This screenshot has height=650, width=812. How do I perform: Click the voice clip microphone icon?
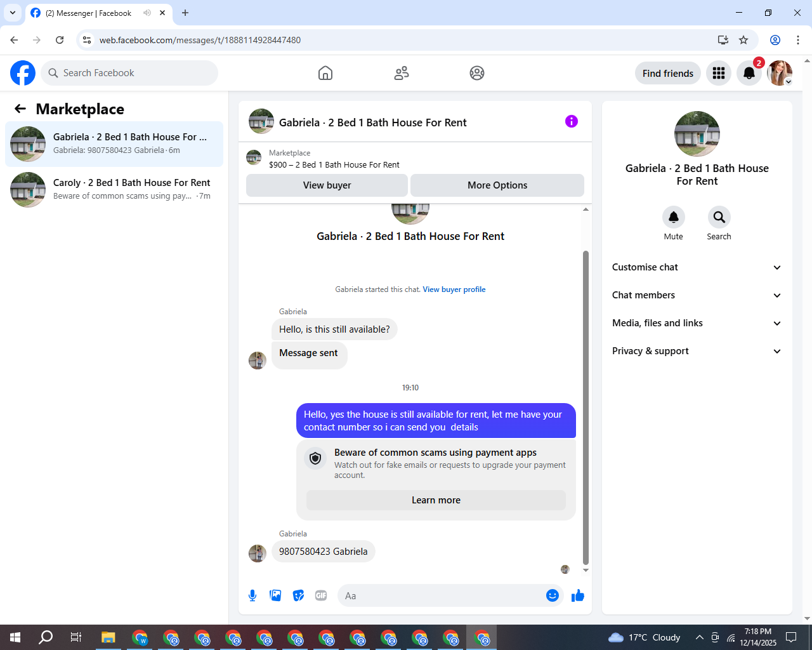click(x=252, y=595)
